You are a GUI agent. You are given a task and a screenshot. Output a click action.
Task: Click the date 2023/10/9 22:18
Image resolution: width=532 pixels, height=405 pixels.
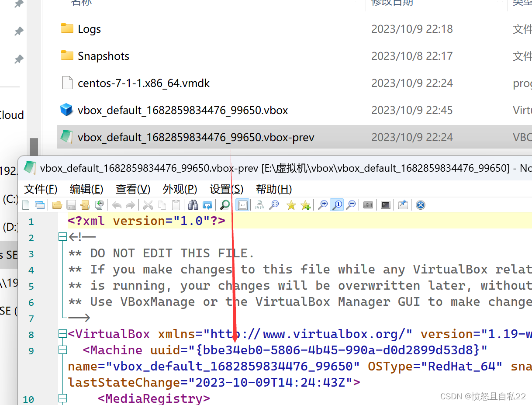[412, 29]
